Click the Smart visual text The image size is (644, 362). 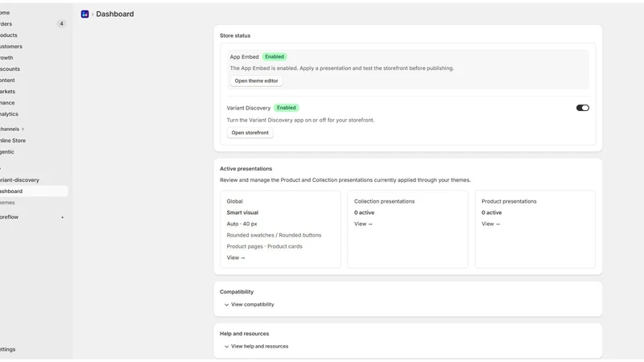point(242,212)
